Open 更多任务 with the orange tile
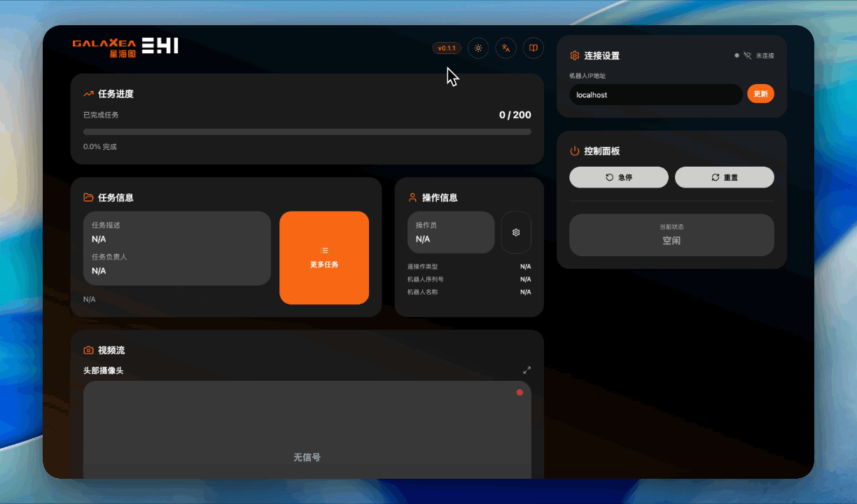Screen dimensions: 857x504 (x=324, y=258)
